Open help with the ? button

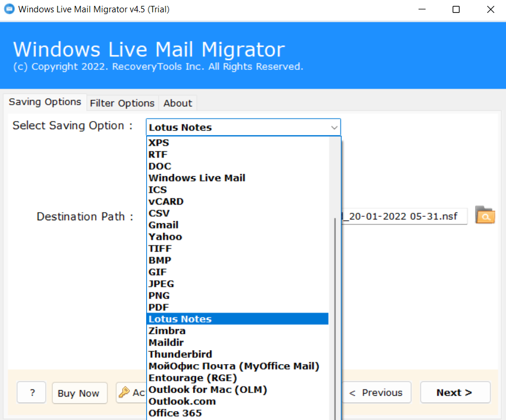pos(32,392)
